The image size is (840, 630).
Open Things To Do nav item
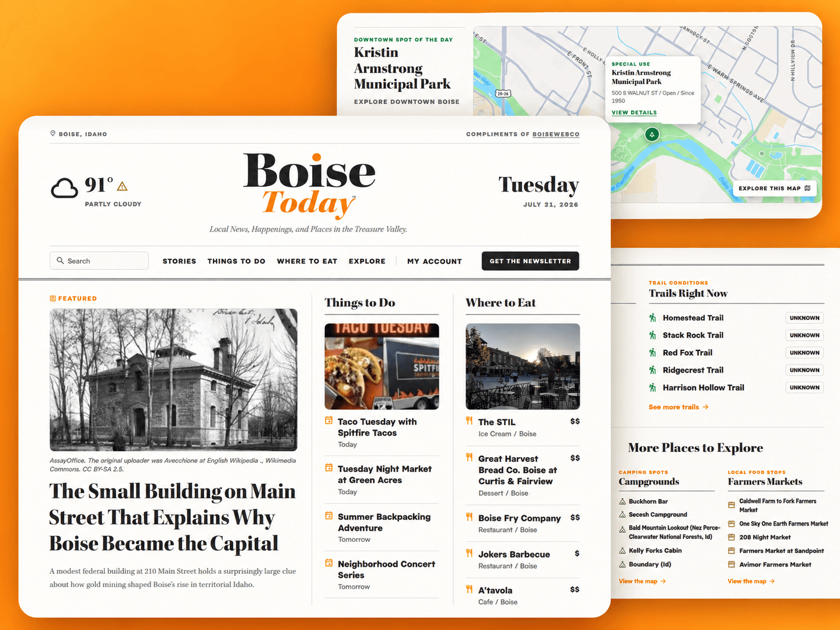237,261
